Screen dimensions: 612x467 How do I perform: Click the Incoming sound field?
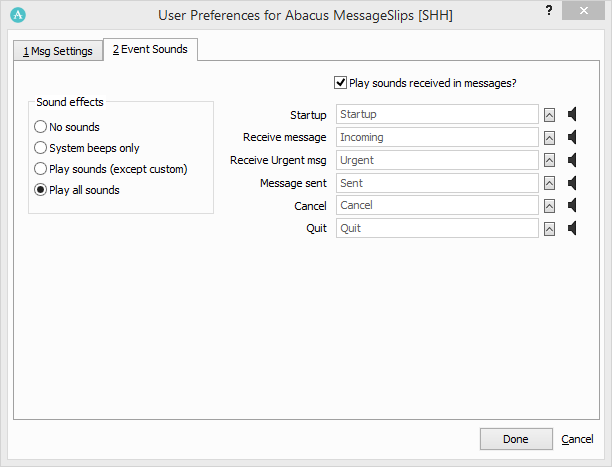coord(437,137)
